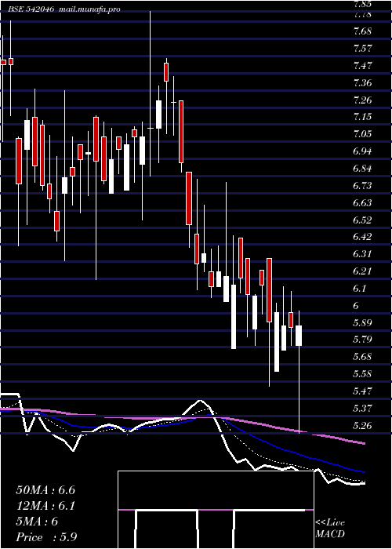
Task: Click the 7.05 price axis label
Action: coord(362,134)
